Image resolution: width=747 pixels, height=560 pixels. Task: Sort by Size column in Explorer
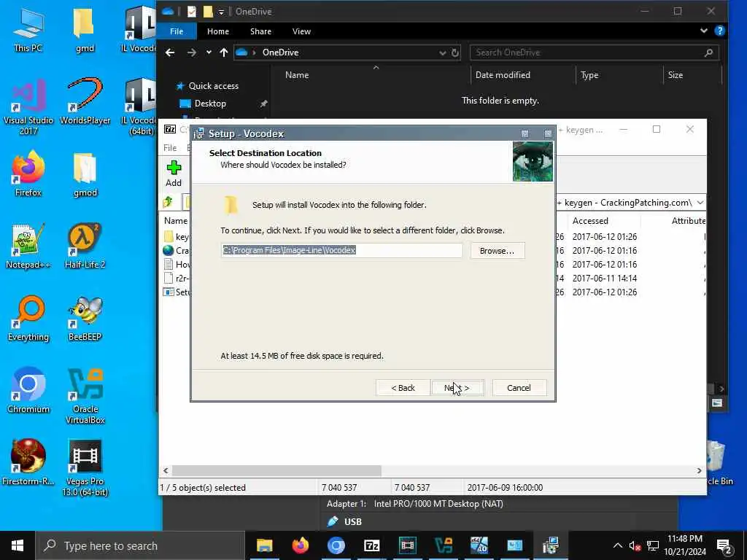point(675,75)
